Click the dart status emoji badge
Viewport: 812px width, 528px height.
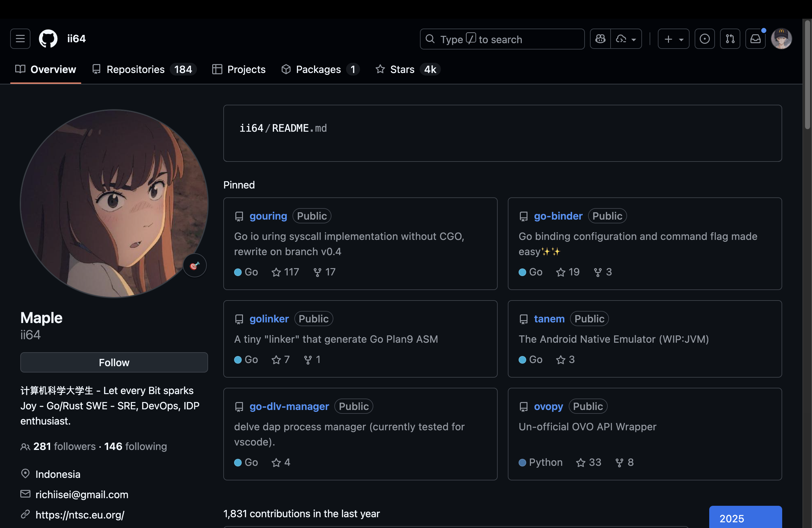click(x=194, y=266)
